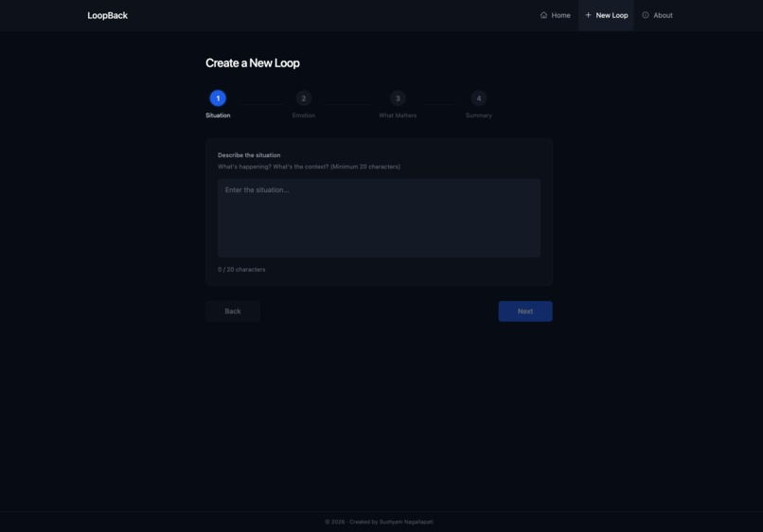Screen dimensions: 763x532
Task: Click the 0 / 20 characters counter
Action: (241, 269)
